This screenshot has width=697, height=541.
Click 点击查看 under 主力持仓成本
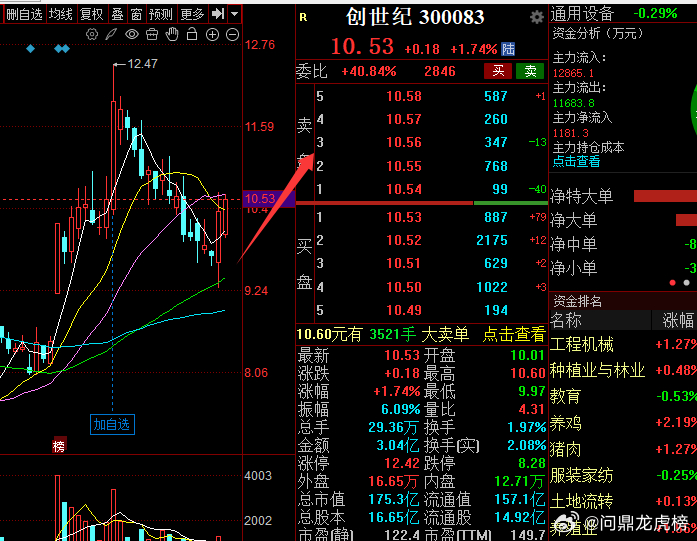(x=576, y=161)
